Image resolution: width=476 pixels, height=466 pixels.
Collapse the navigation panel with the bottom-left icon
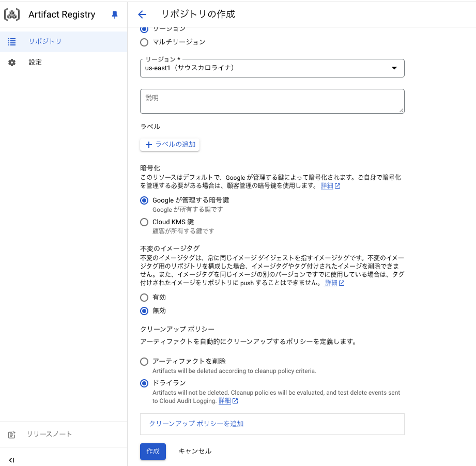[x=11, y=459]
